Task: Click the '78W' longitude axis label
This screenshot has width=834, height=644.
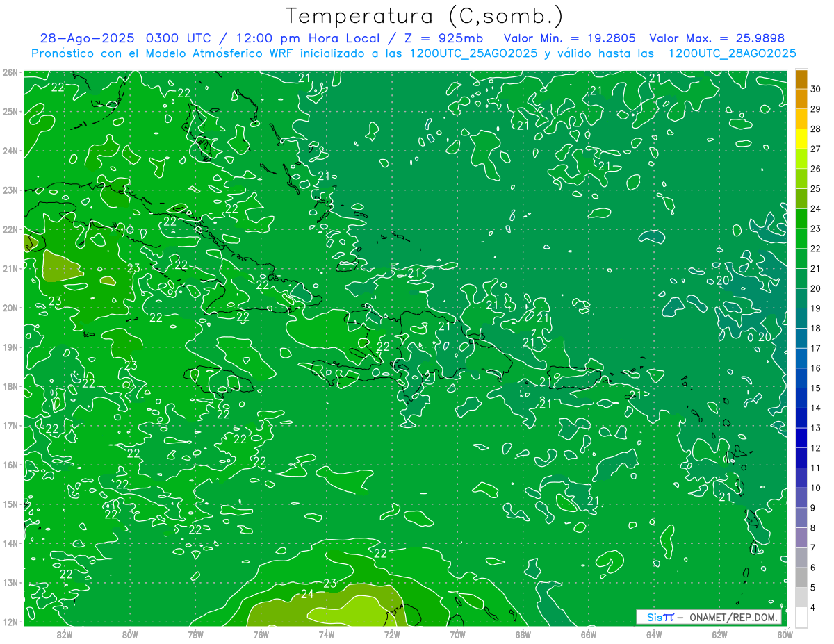Action: point(195,635)
